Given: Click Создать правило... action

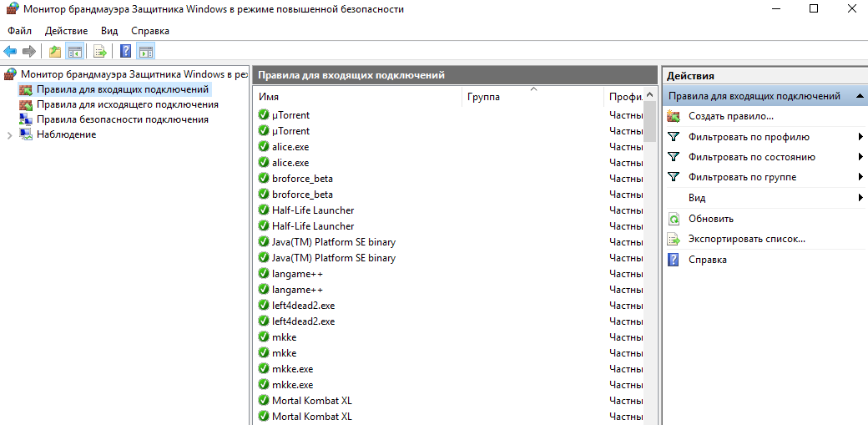Looking at the screenshot, I should click(731, 116).
